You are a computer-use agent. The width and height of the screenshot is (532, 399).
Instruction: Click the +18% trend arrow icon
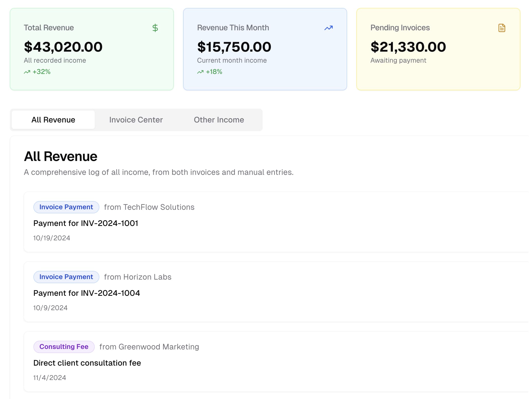(x=200, y=72)
